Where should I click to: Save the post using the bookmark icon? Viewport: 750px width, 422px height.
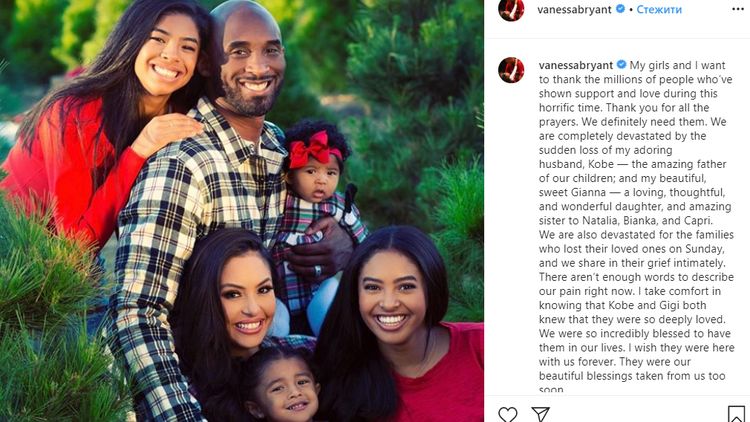coord(737,414)
